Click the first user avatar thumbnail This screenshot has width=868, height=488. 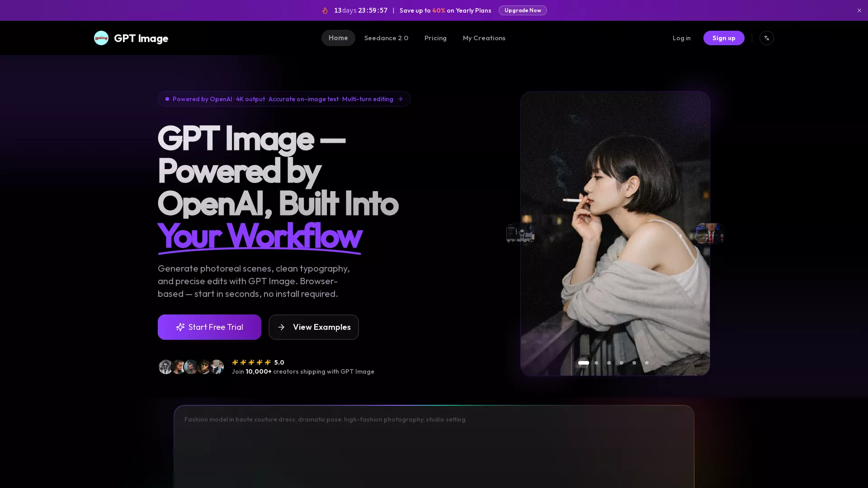point(165,367)
